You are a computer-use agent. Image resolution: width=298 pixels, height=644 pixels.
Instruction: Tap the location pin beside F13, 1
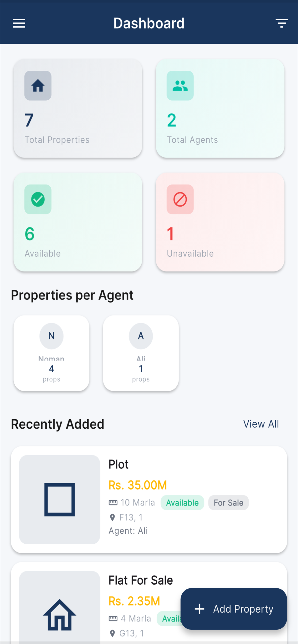[x=112, y=517]
